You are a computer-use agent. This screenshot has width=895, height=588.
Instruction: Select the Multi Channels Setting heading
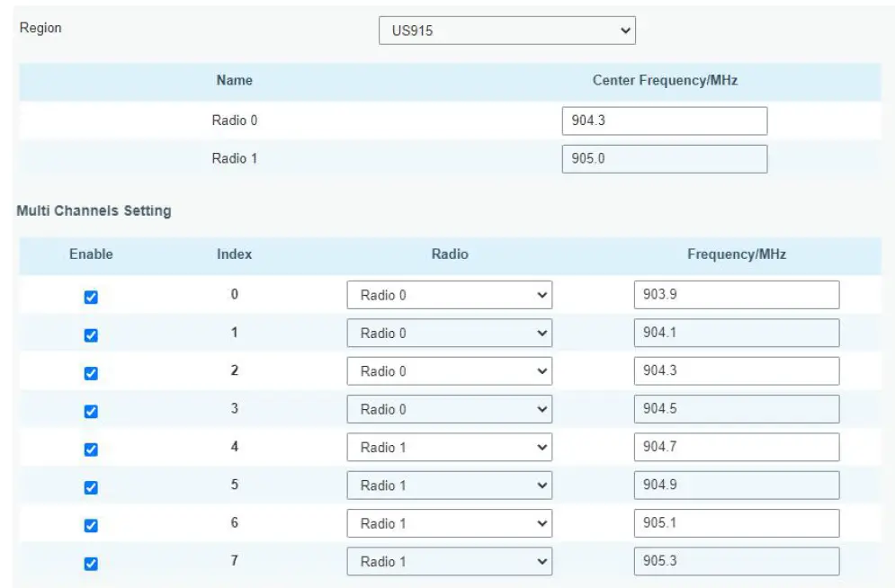94,211
